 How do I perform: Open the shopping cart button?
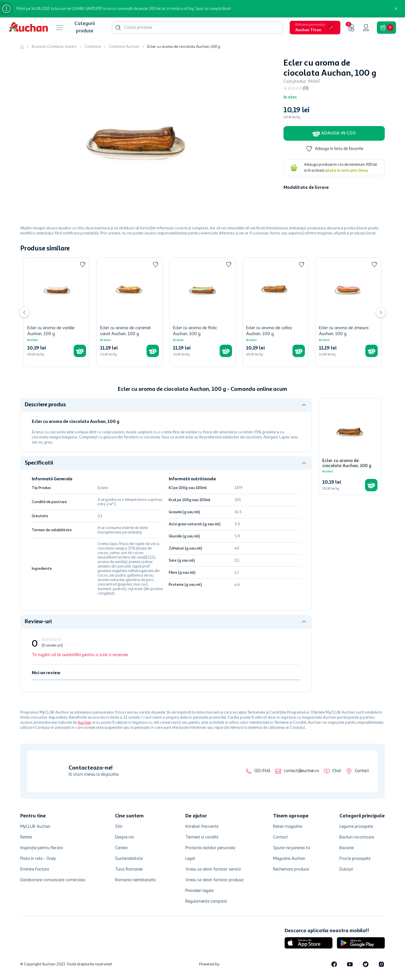coord(386,27)
